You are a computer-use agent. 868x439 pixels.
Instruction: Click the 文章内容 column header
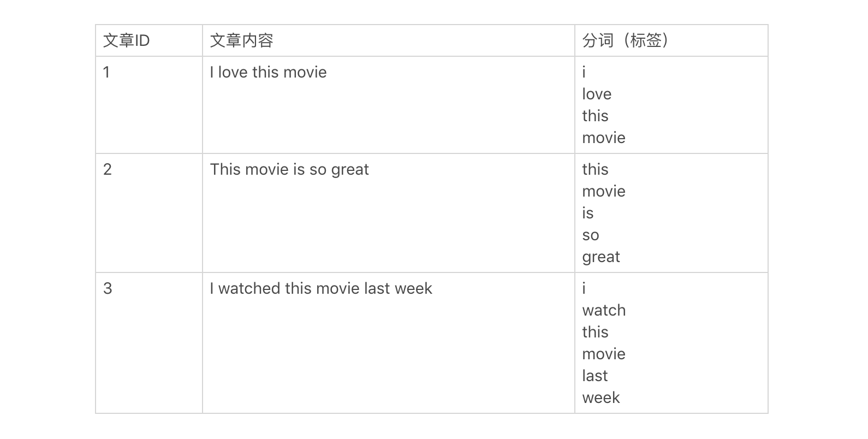click(x=241, y=40)
